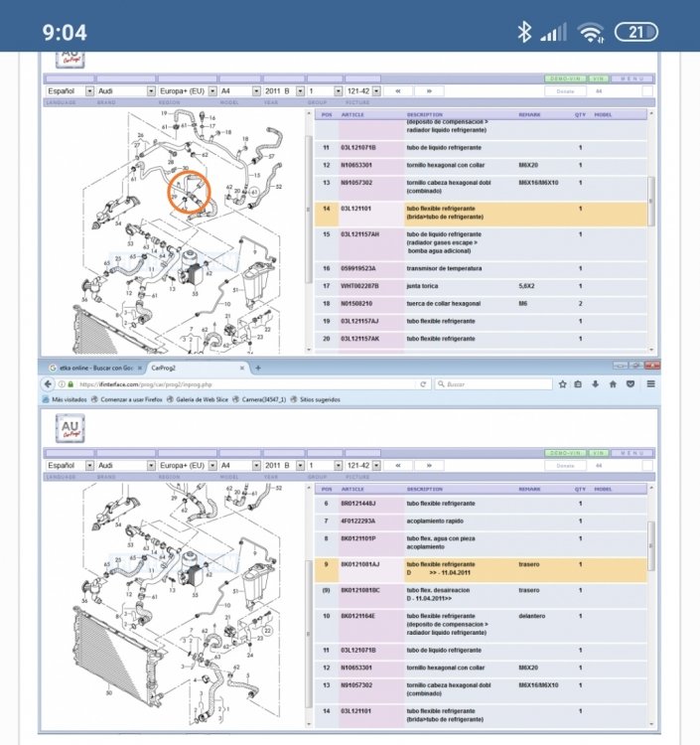700x745 pixels.
Task: Open Audi brand dropdown in lower window
Action: 126,465
